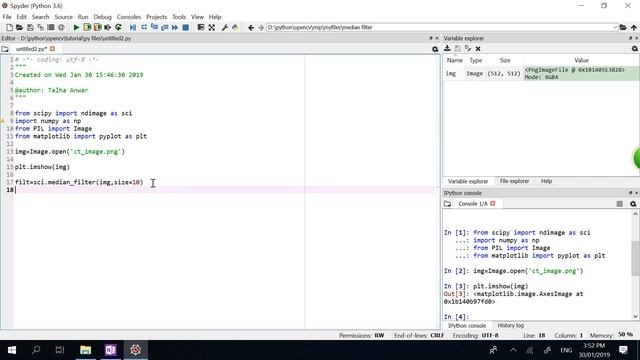Screen dimensions: 640x360
Task: Open Editor options gear icon
Action: (x=435, y=49)
